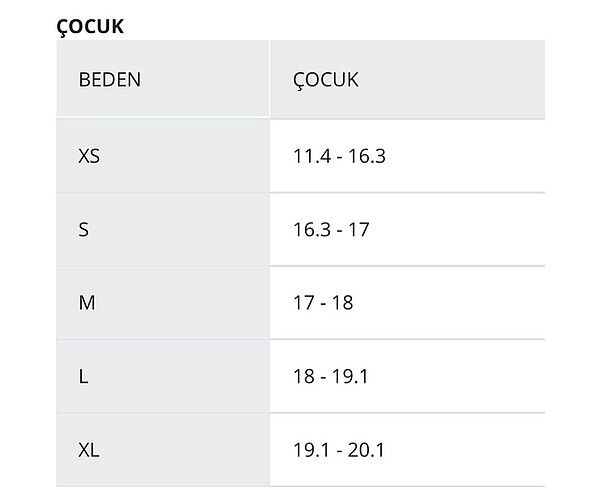Click the 16.3 - 17 range cell
Screen dimensions: 601x490
(331, 229)
